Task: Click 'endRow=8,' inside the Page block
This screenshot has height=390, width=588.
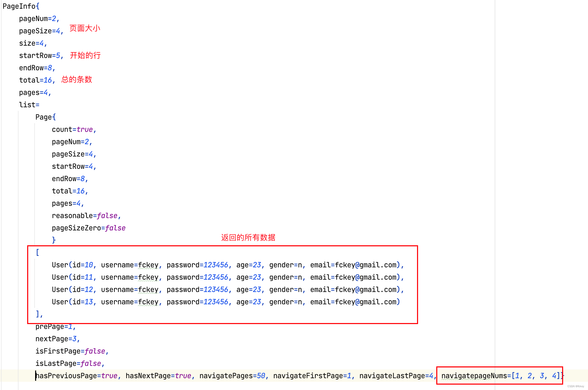Action: [x=70, y=179]
